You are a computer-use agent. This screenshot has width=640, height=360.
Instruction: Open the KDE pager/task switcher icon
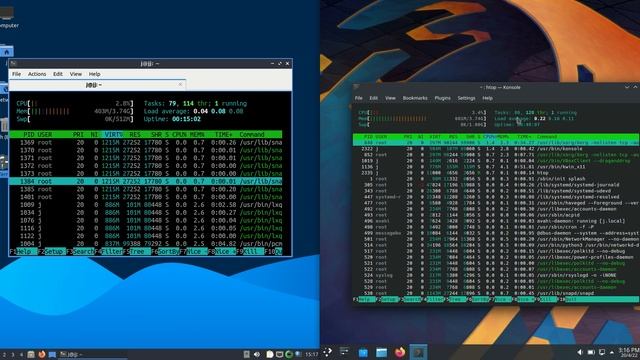344,351
